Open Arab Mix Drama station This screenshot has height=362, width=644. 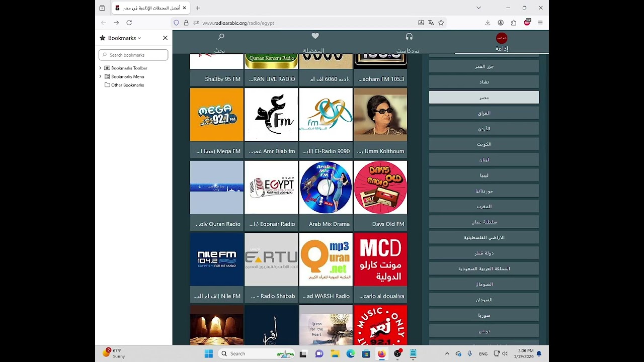(326, 187)
